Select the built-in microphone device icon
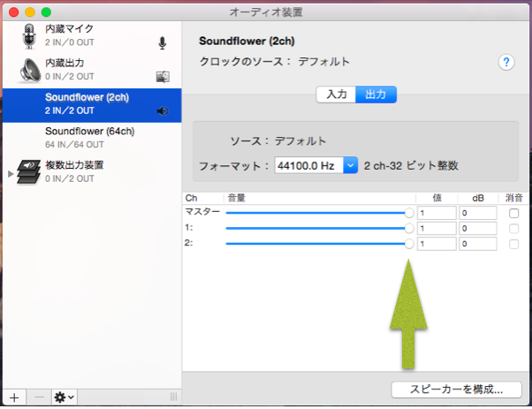The image size is (532, 409). click(29, 36)
